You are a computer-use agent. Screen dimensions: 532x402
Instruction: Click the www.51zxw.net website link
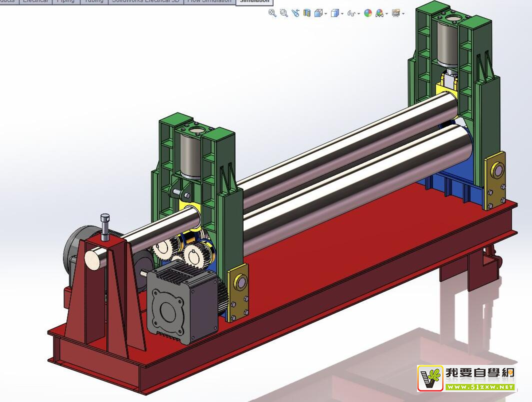point(479,386)
